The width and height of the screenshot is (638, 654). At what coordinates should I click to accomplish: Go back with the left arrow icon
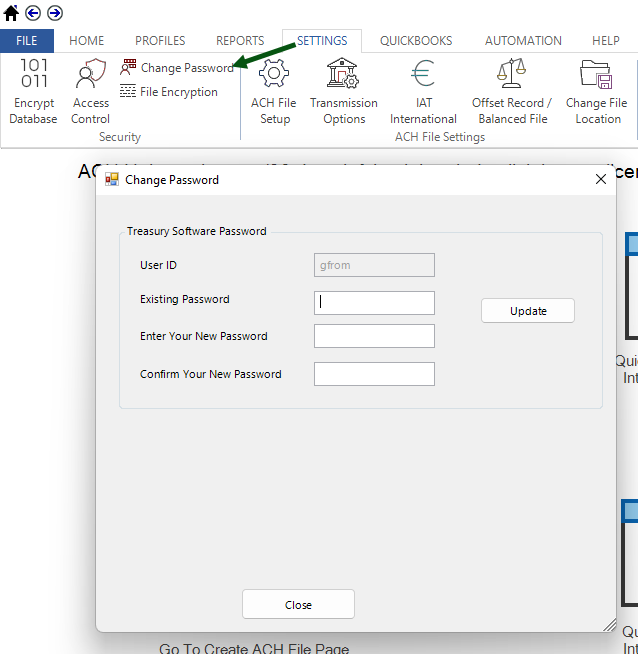pos(33,13)
